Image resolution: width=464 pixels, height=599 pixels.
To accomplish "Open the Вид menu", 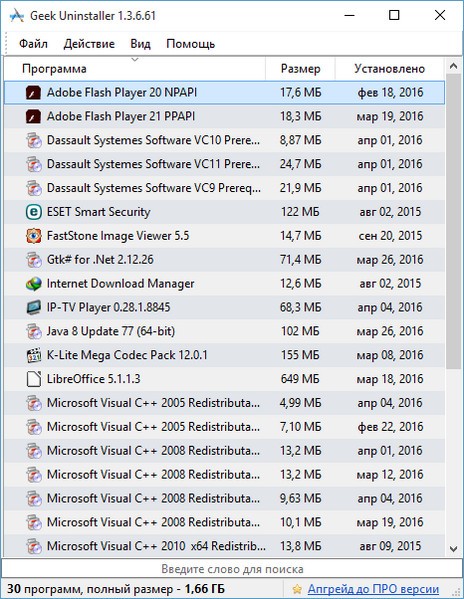I will (140, 44).
